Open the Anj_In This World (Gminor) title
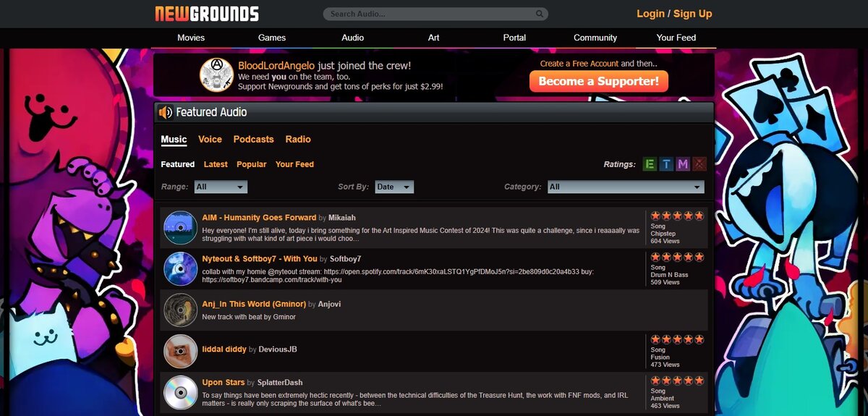This screenshot has height=416, width=868. pyautogui.click(x=254, y=304)
